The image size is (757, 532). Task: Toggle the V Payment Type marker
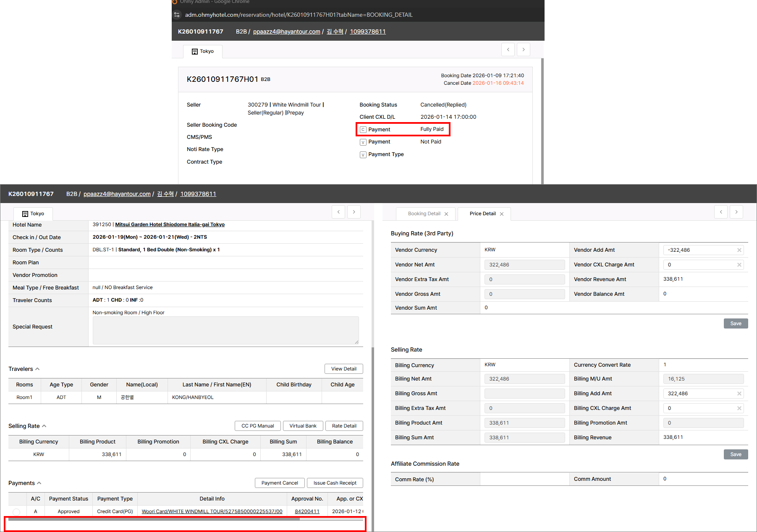click(363, 155)
